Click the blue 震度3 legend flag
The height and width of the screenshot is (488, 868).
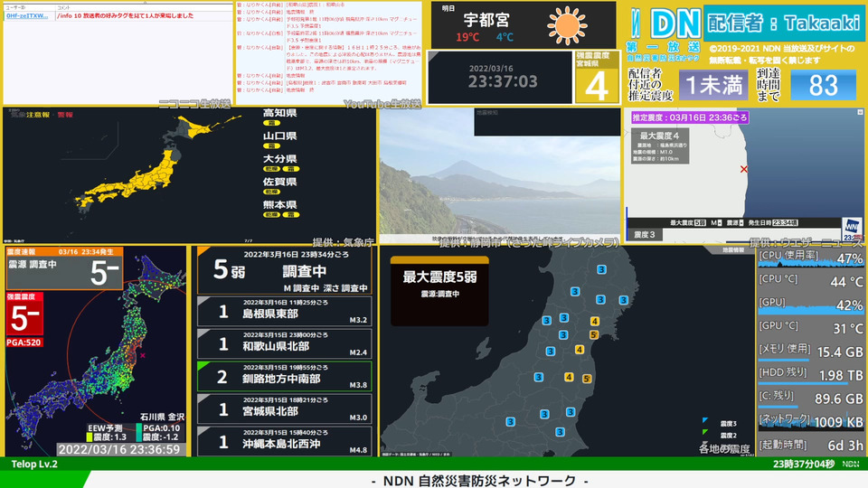(704, 421)
